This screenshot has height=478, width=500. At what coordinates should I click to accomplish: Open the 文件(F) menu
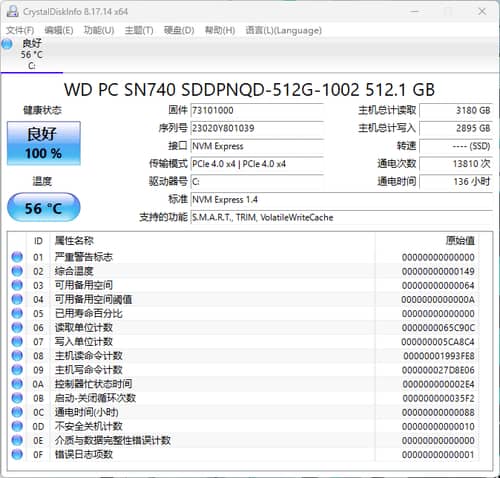[x=20, y=30]
